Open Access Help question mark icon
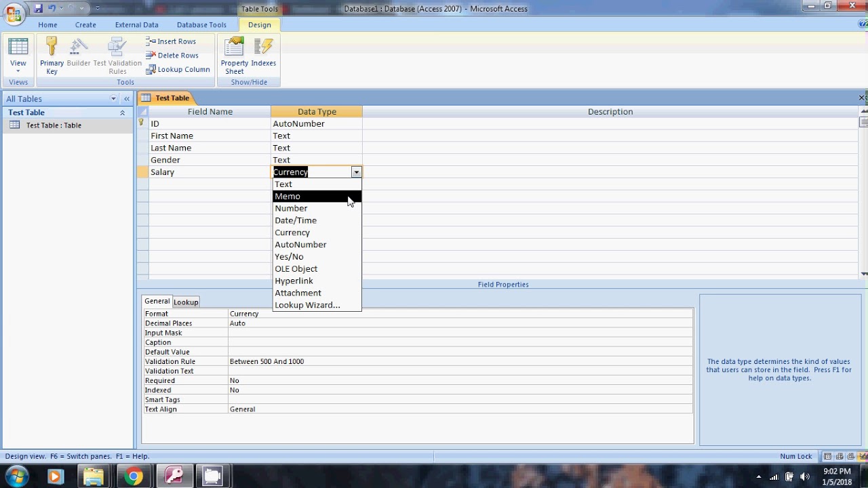The height and width of the screenshot is (488, 868). pos(862,24)
